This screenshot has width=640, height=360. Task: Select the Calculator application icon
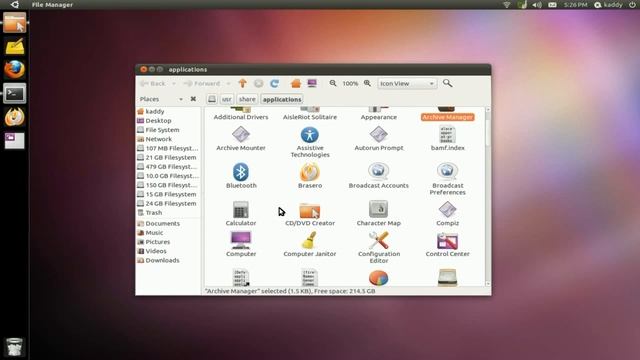(x=241, y=210)
